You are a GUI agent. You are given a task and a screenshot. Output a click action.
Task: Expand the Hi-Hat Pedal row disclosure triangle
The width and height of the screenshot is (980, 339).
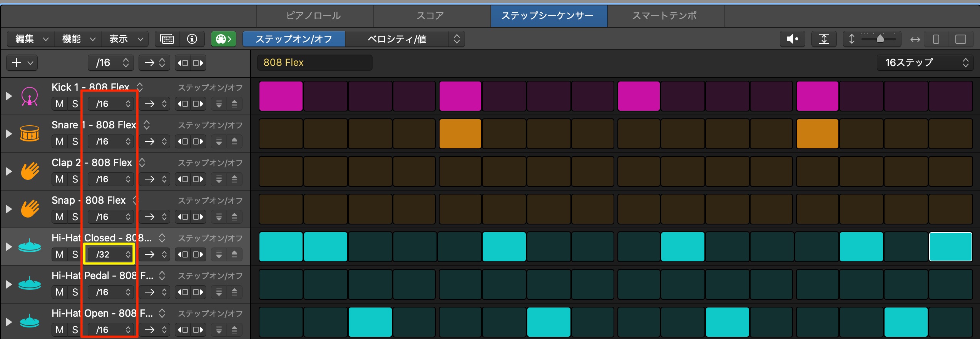tap(9, 284)
